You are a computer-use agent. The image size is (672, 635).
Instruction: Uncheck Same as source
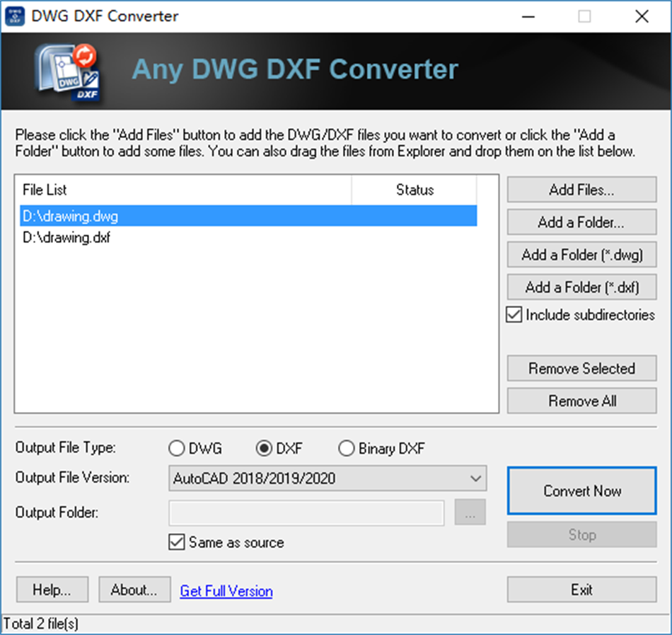tap(175, 542)
